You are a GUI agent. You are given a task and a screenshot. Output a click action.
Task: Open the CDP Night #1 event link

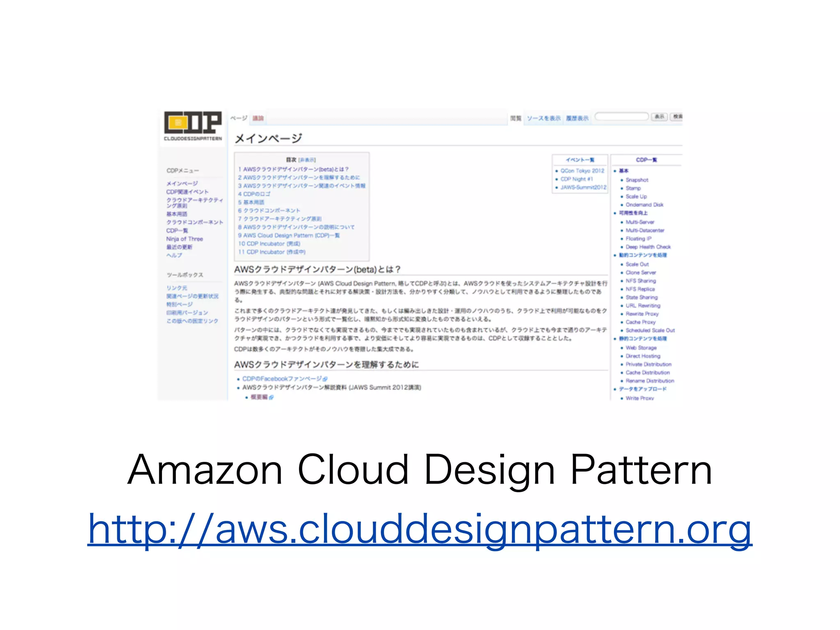coord(577,179)
